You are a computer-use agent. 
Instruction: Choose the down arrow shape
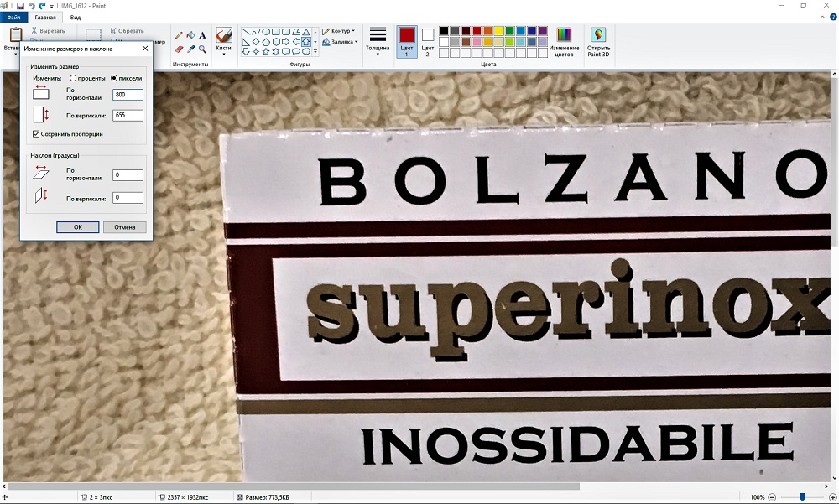point(246,51)
